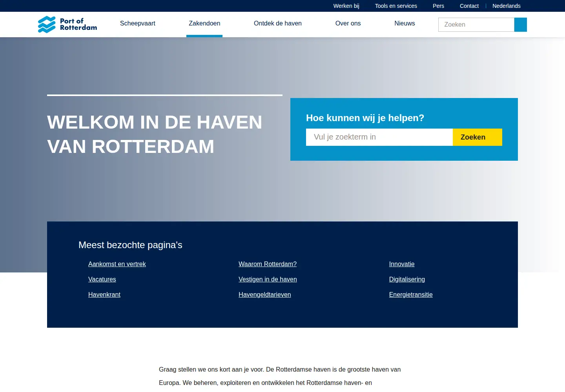Click the blue search button in header

pyautogui.click(x=520, y=25)
